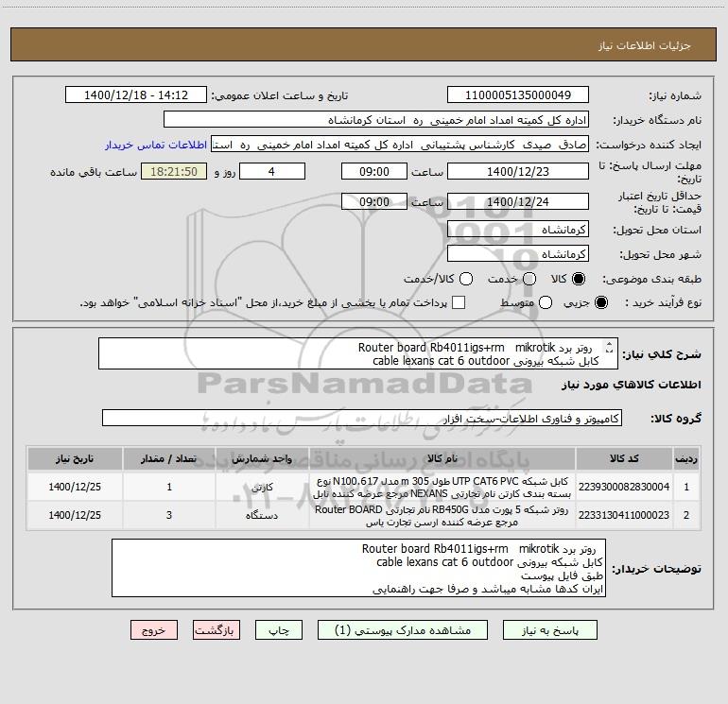Click the delivery province field کرمانشاه
The width and height of the screenshot is (728, 704).
pyautogui.click(x=518, y=229)
